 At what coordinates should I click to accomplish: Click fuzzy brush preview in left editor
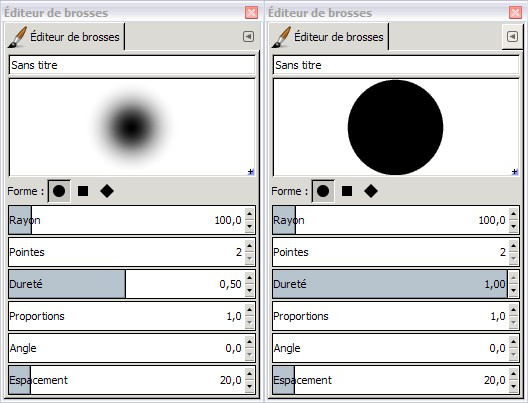[x=132, y=127]
